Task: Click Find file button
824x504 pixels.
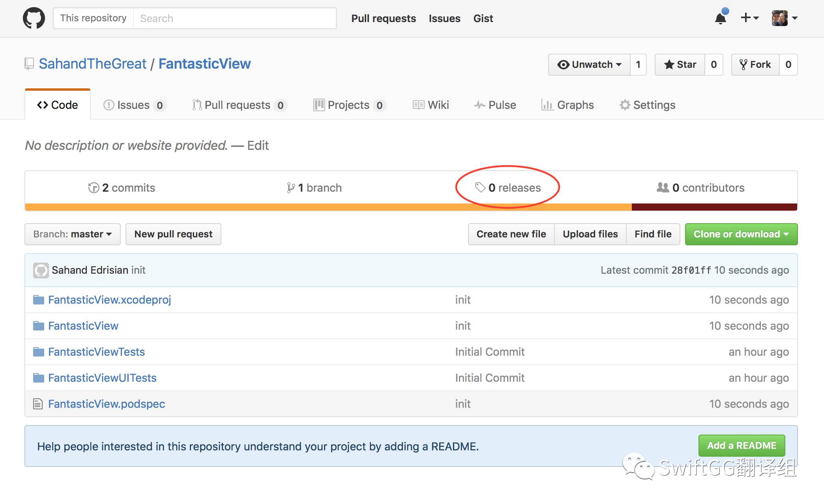Action: (653, 234)
